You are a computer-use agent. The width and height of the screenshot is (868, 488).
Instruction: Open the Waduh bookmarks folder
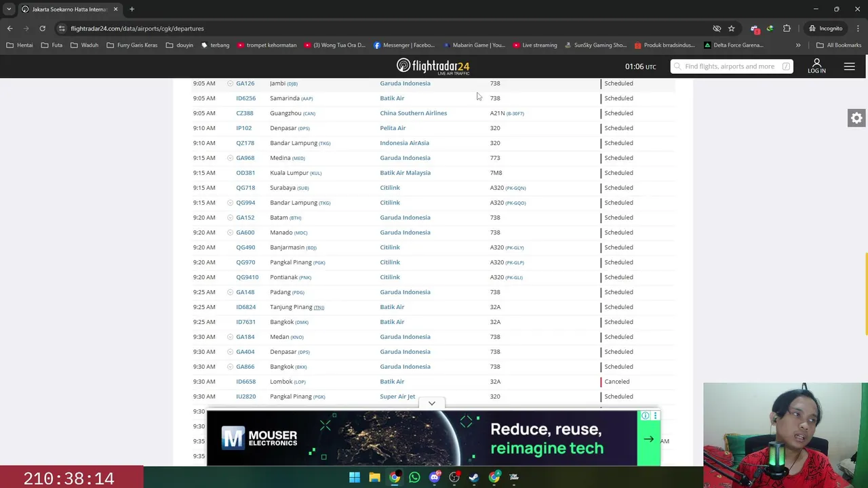pos(84,45)
